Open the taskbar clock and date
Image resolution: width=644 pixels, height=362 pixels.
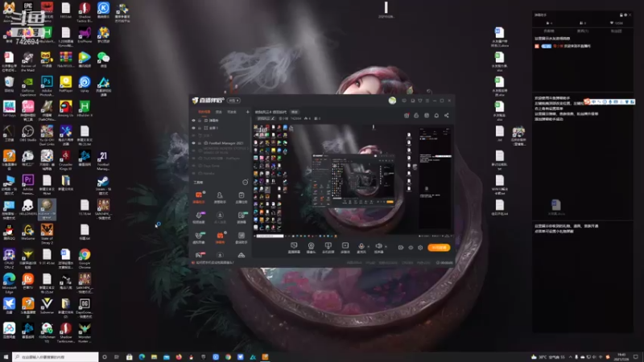point(621,357)
